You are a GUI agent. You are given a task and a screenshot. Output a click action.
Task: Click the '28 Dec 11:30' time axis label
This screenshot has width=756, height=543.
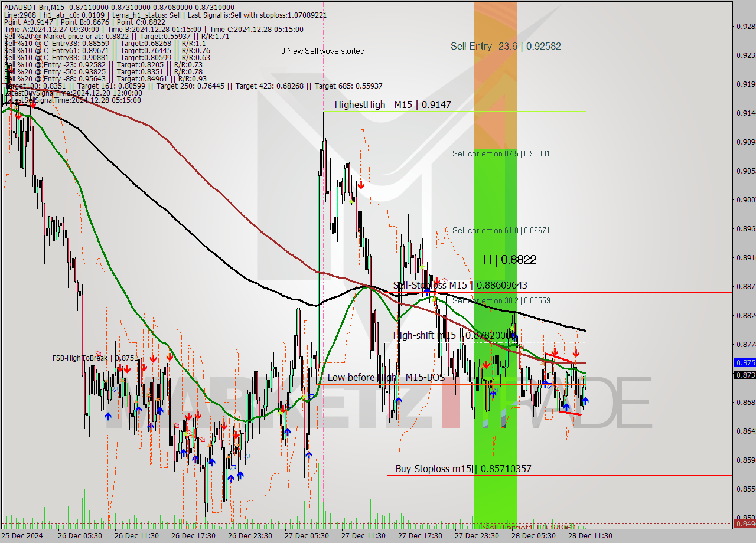(591, 536)
